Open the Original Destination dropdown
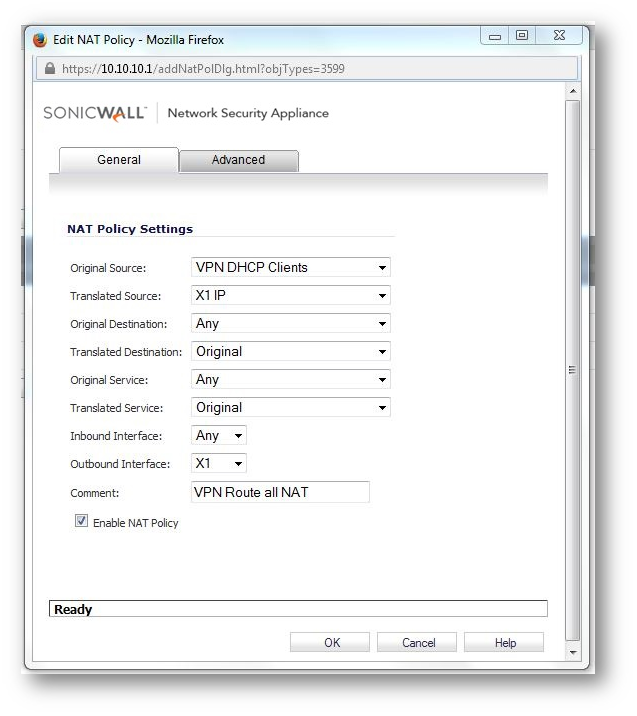Viewport: 637px width, 716px height. click(290, 323)
